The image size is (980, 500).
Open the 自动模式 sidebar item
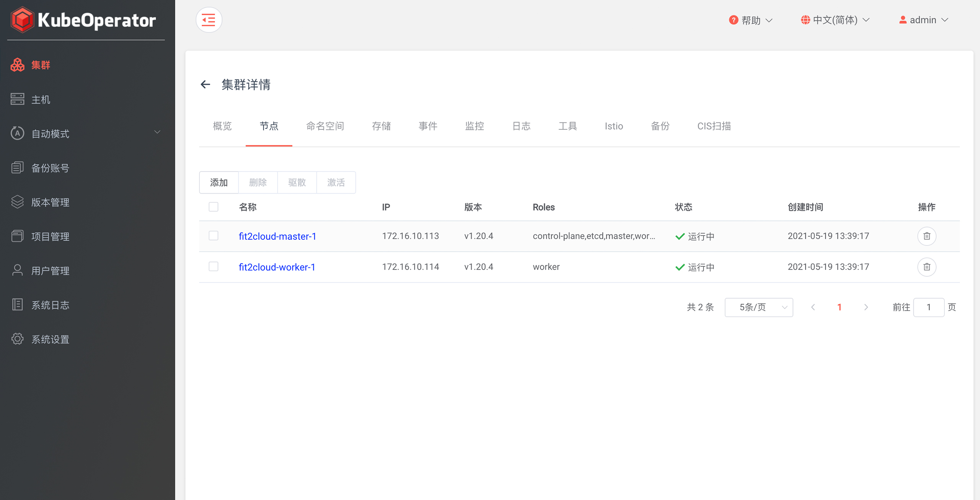(x=87, y=134)
